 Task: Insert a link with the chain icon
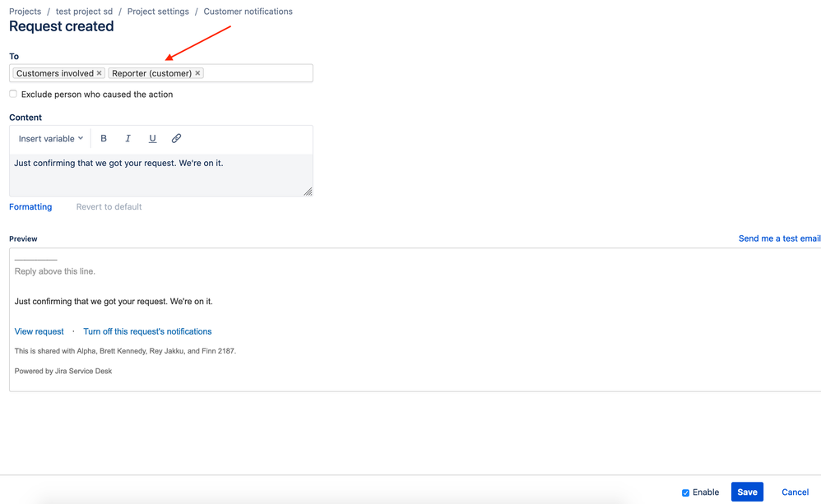tap(176, 139)
